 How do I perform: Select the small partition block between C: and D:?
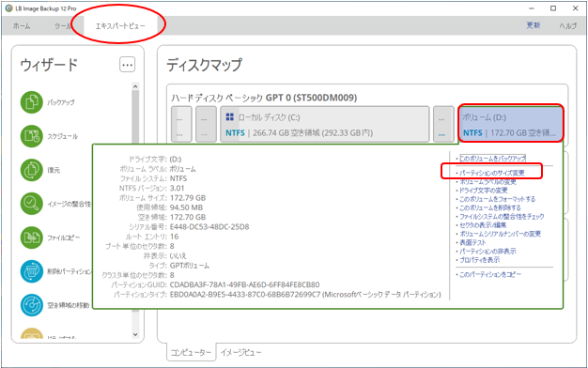point(443,125)
